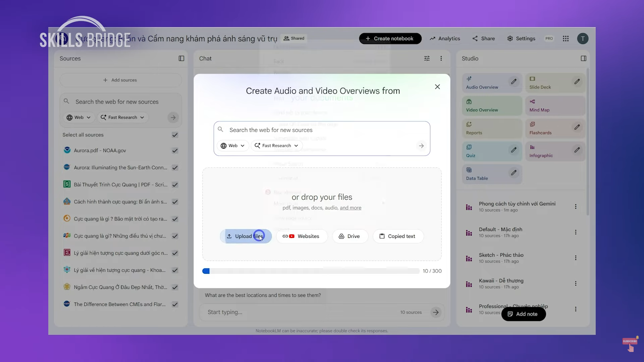Image resolution: width=644 pixels, height=362 pixels.
Task: Open Chat panel three-dot menu
Action: [x=441, y=58]
